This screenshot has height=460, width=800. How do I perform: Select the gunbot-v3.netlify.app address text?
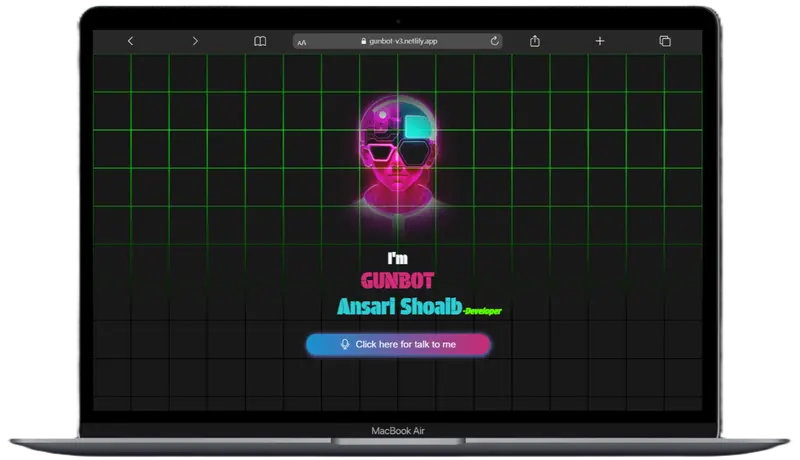pyautogui.click(x=403, y=41)
